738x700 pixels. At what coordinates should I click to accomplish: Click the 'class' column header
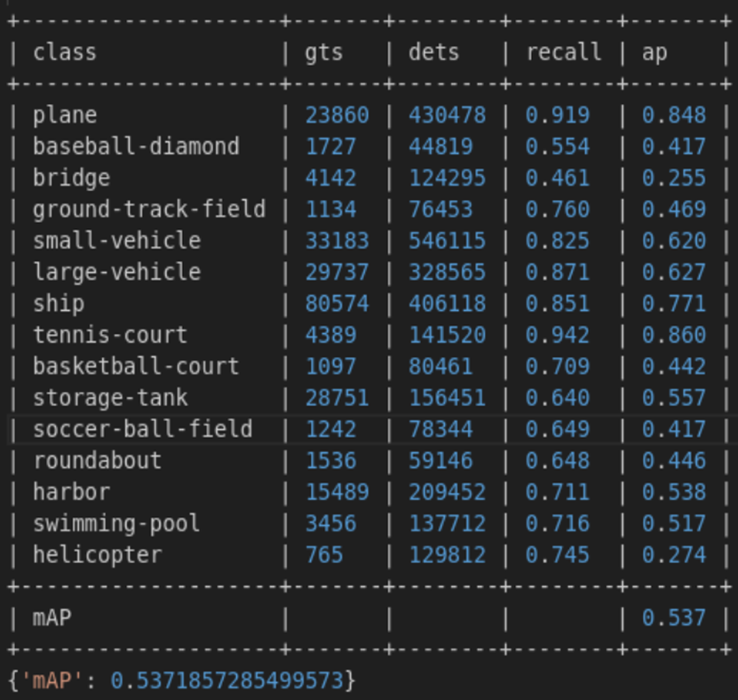click(64, 52)
